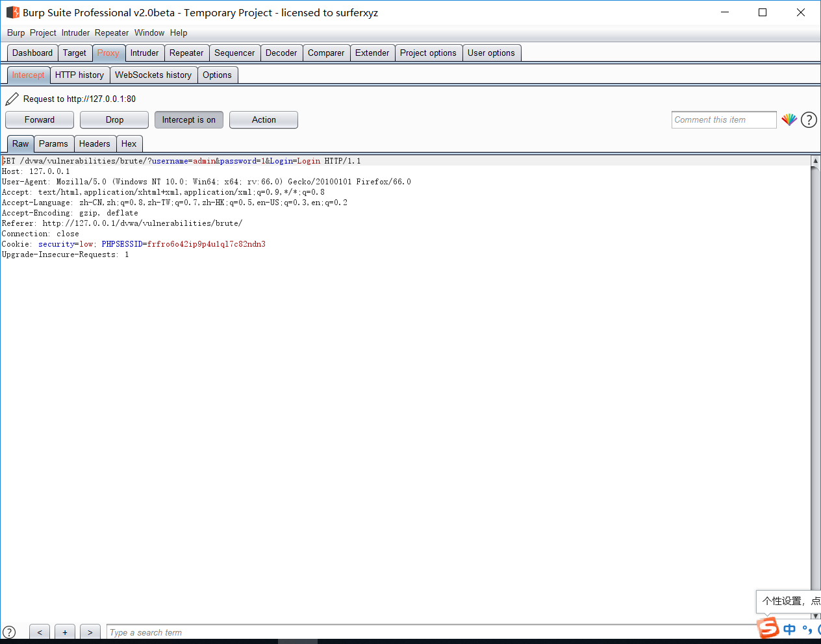Open the Burp menu
The height and width of the screenshot is (644, 821).
tap(16, 32)
